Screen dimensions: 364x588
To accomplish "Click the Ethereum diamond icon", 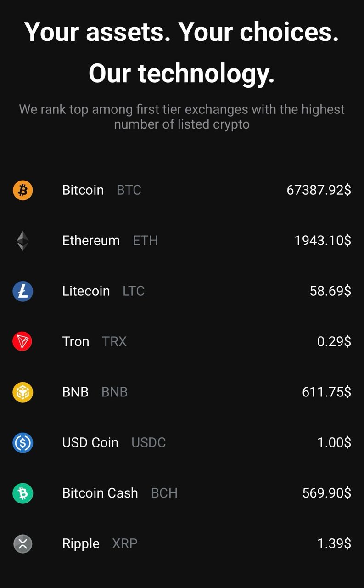I will (x=22, y=241).
